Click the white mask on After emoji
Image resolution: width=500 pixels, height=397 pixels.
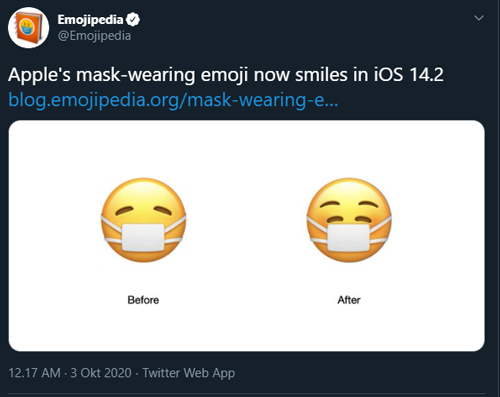pos(349,237)
